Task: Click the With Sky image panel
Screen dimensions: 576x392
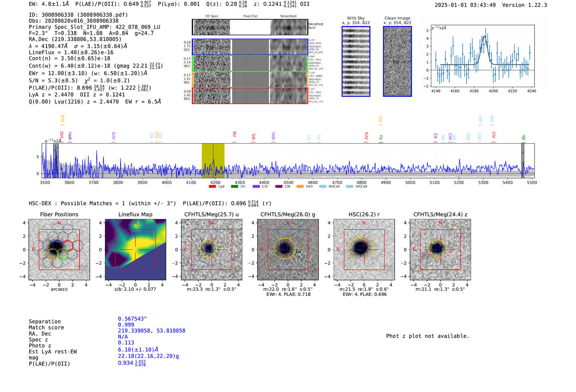Action: [x=356, y=61]
